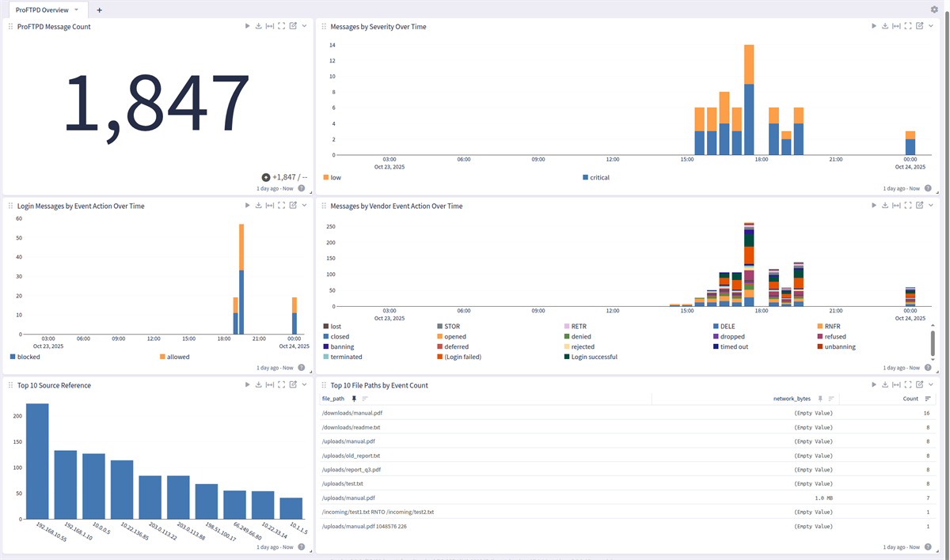Screen dimensions: 950x560
Task: Open dashboard settings gear icon
Action: (x=934, y=9)
